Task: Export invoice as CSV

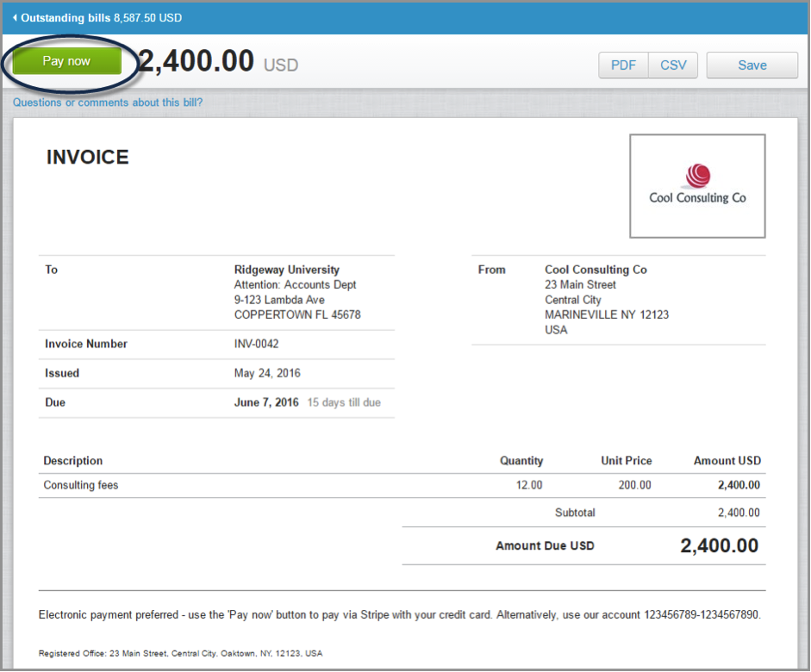Action: pyautogui.click(x=673, y=65)
